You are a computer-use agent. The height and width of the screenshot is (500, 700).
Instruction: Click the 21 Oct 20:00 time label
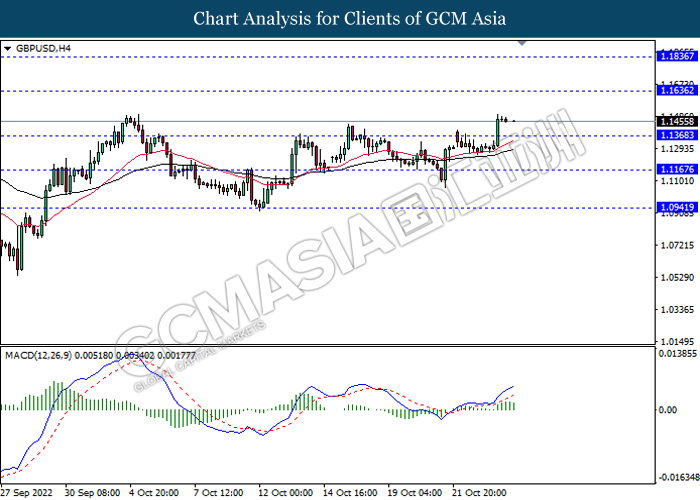click(x=480, y=493)
